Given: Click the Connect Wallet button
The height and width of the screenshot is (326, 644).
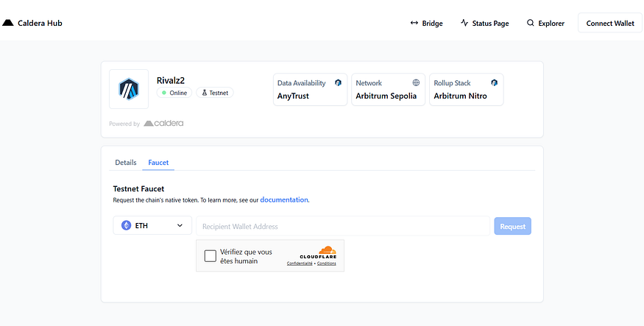Looking at the screenshot, I should coord(610,23).
